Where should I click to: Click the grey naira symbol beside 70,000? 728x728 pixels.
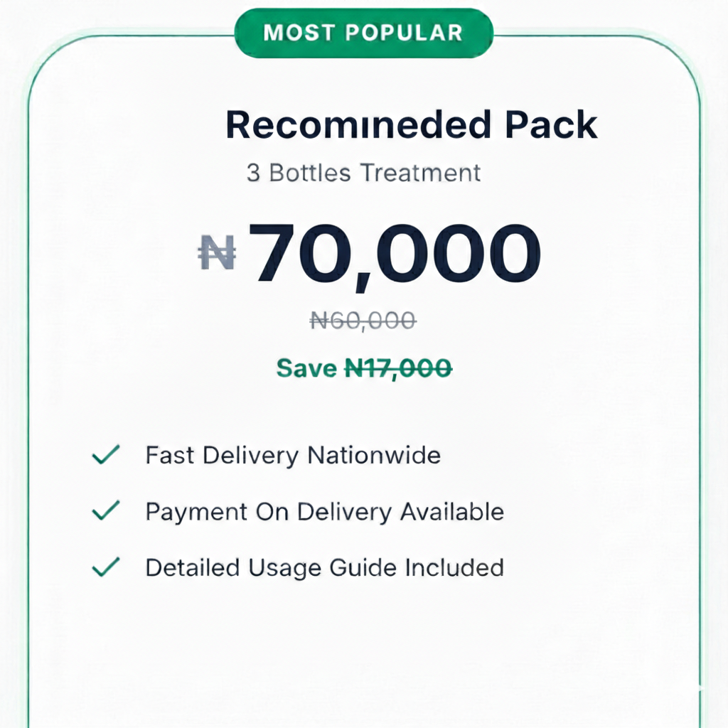tap(216, 254)
